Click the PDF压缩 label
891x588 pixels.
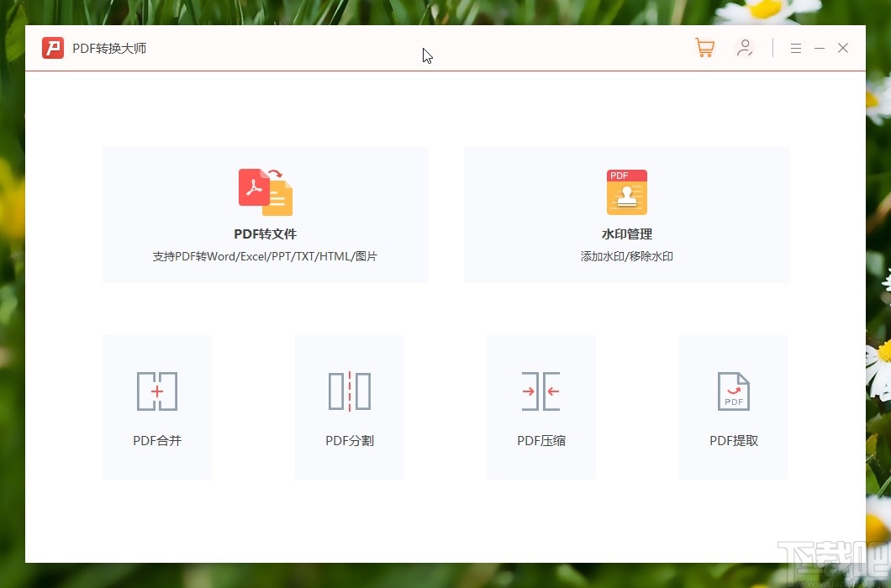(x=541, y=439)
